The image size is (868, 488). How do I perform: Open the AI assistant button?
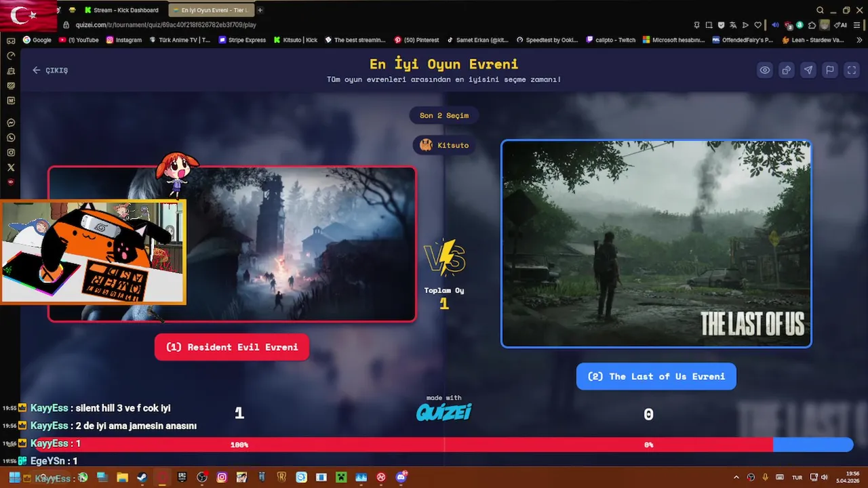(840, 25)
